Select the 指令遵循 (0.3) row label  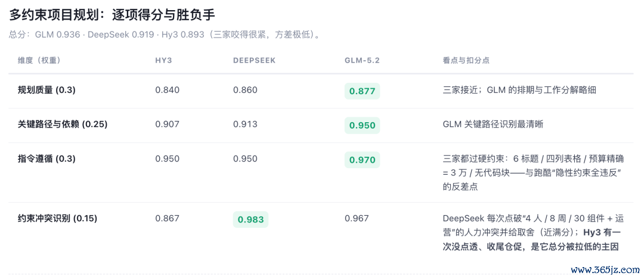[47, 159]
